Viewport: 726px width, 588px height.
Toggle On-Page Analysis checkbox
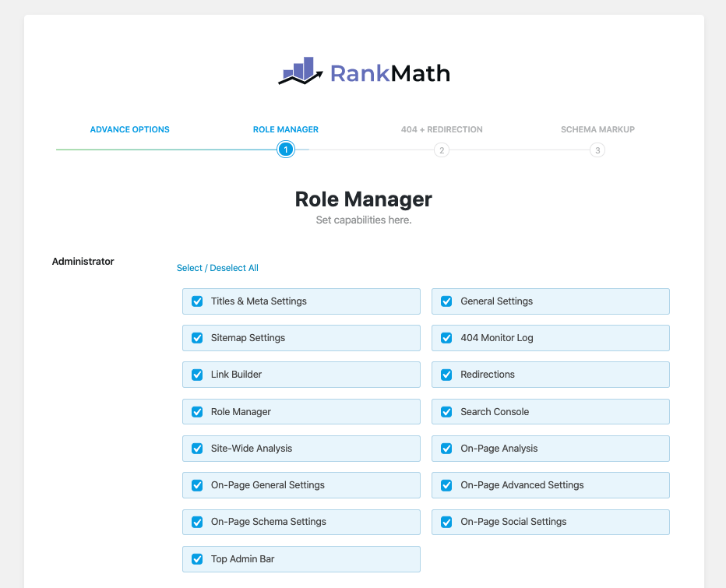(446, 448)
